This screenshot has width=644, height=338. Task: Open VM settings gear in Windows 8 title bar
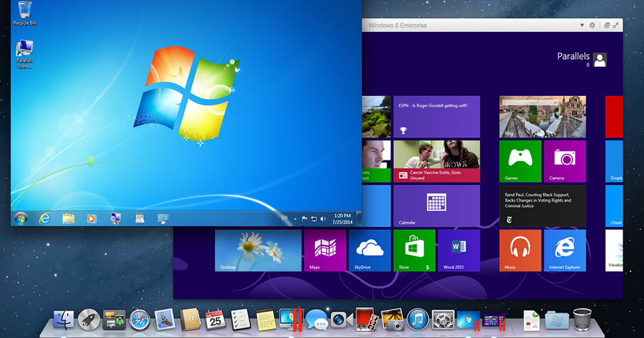[x=592, y=26]
